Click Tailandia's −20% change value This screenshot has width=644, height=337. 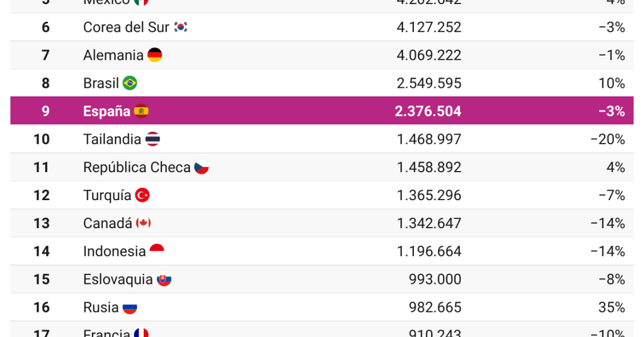pyautogui.click(x=608, y=139)
